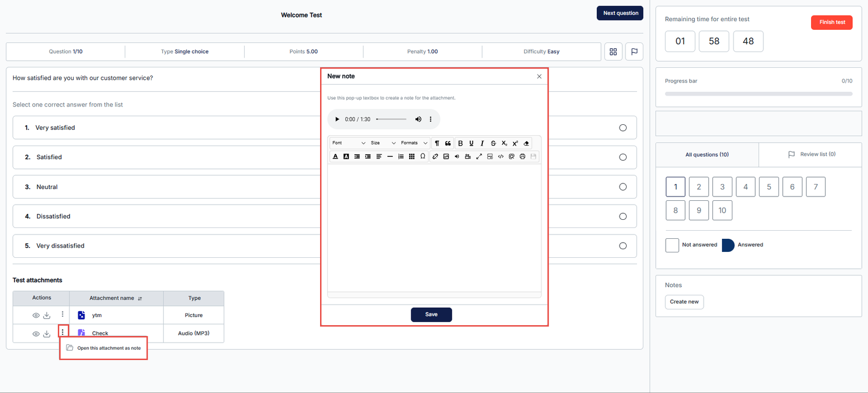Insert a paragraph mark with the pilcrow icon
Image resolution: width=868 pixels, height=393 pixels.
pyautogui.click(x=437, y=143)
